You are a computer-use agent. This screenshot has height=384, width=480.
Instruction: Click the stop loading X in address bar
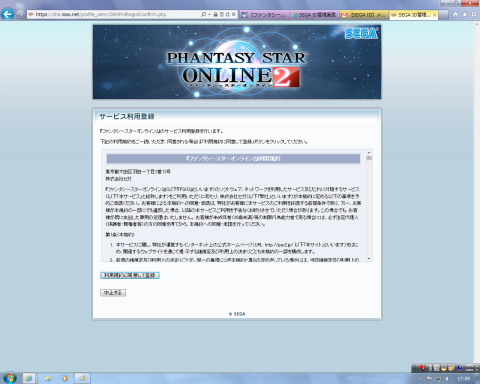pos(234,14)
